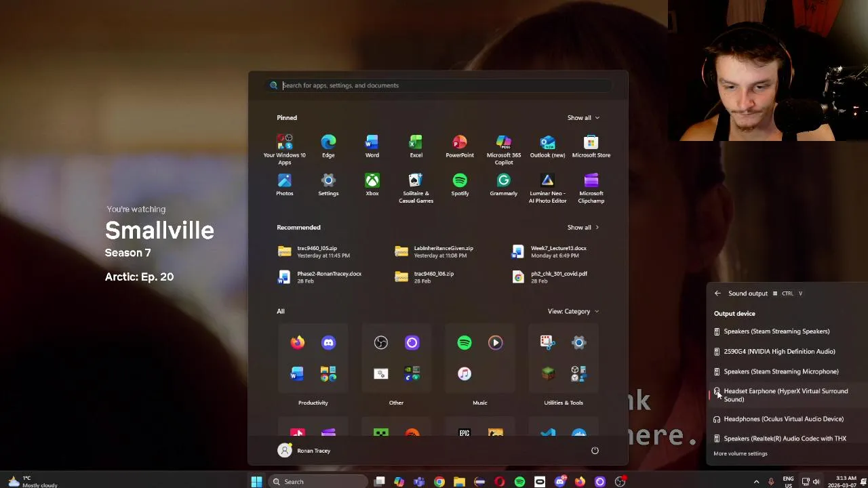Open Luminar Neo AI Photo Editor
The height and width of the screenshot is (488, 868).
547,188
